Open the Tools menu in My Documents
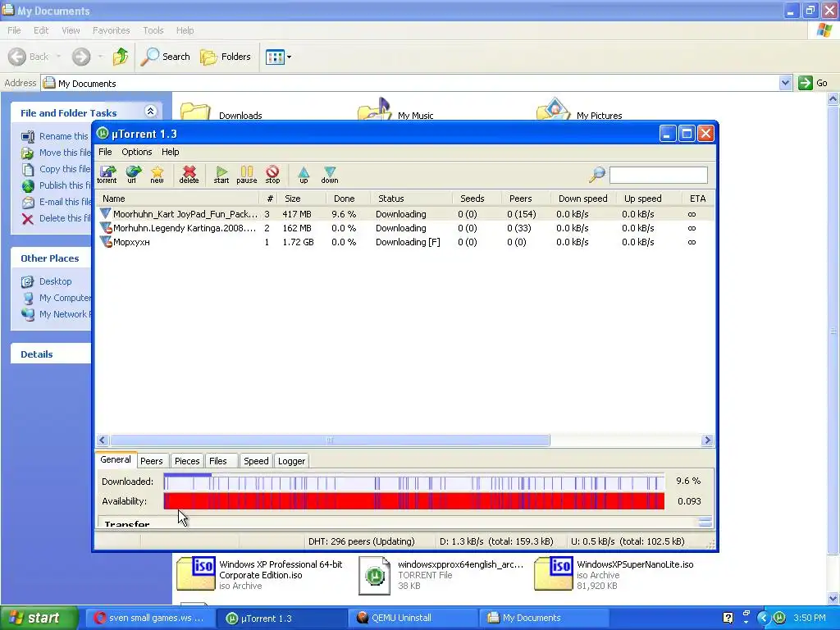 click(x=153, y=30)
